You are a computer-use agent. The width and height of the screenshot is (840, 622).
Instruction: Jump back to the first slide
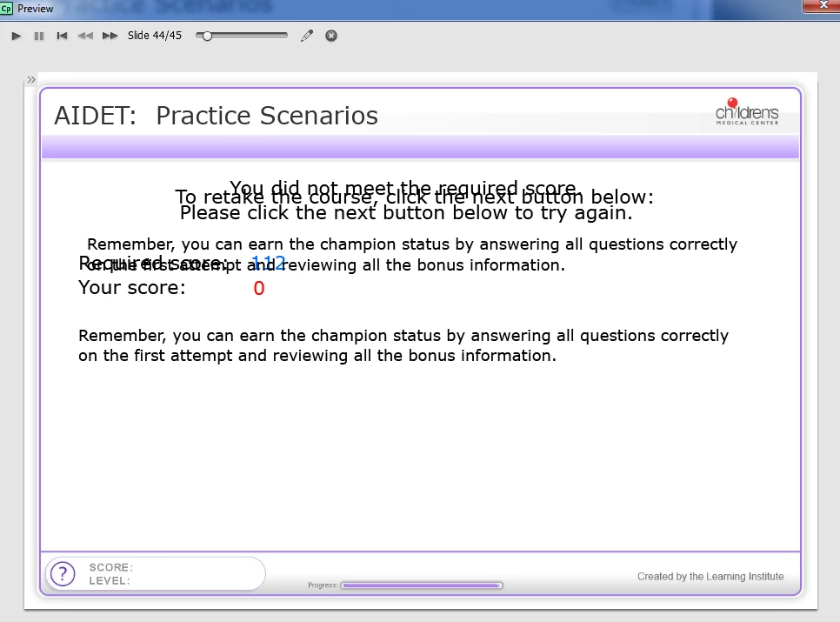pos(62,36)
